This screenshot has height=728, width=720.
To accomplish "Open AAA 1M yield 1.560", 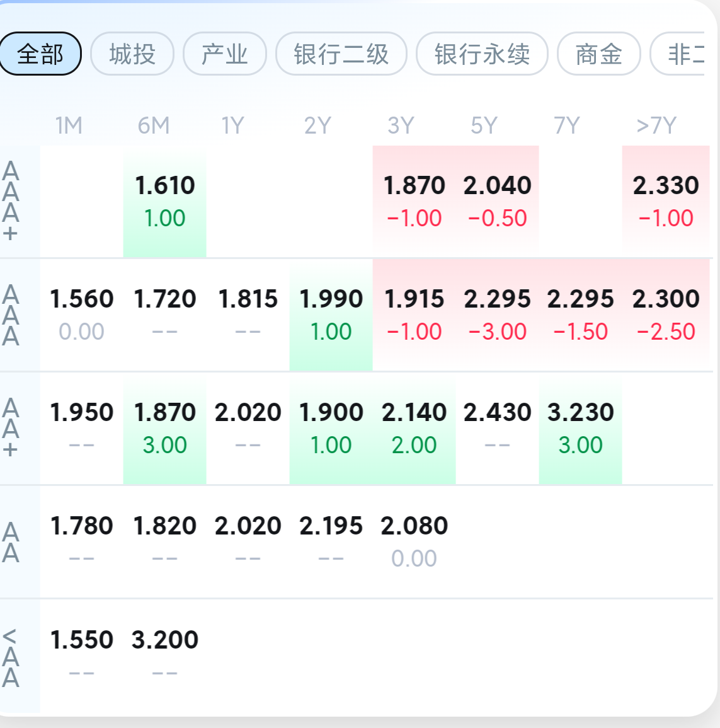I will tap(82, 315).
